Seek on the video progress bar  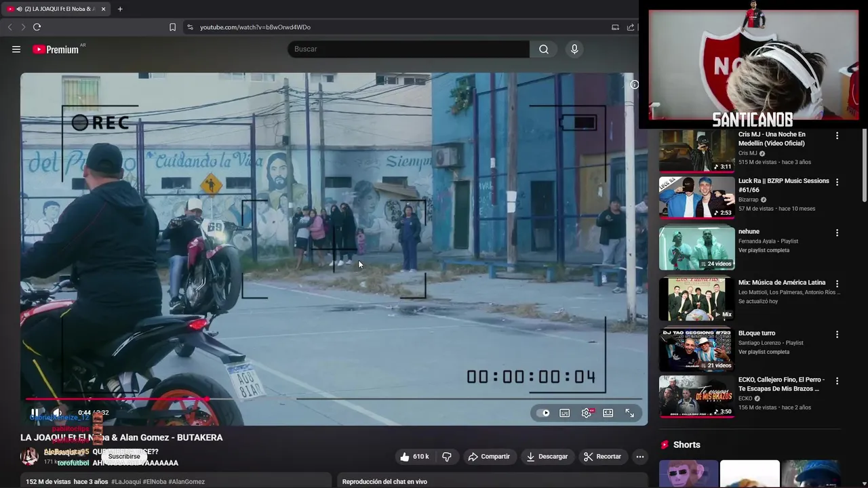pyautogui.click(x=334, y=399)
